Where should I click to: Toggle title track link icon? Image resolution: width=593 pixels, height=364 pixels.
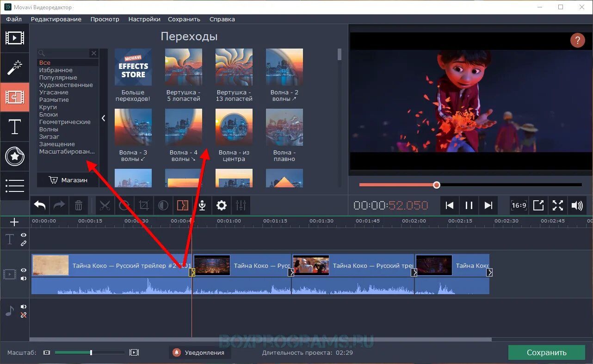tap(24, 243)
